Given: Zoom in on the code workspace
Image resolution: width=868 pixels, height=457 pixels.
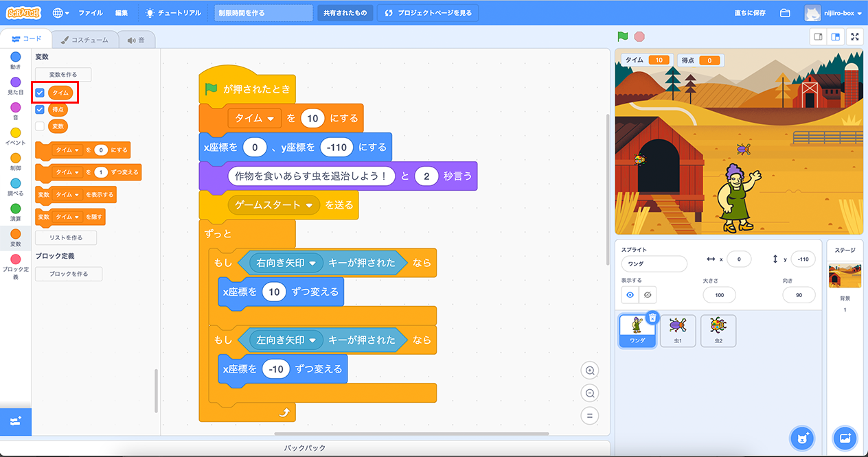Looking at the screenshot, I should coord(589,371).
